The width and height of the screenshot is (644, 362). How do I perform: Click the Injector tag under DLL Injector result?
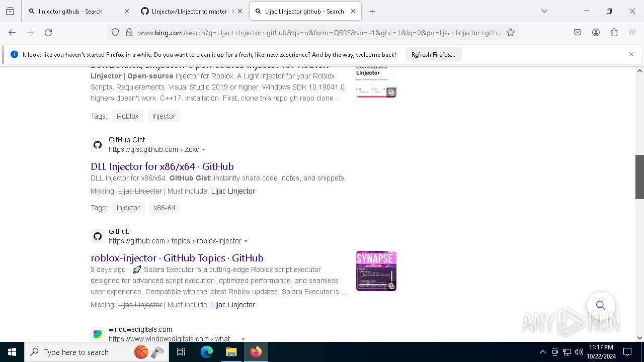coord(128,208)
